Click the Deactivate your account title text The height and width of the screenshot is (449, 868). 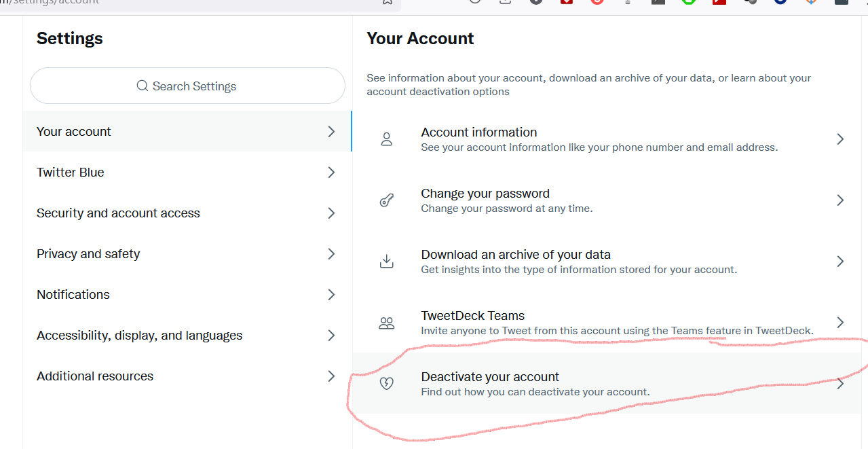pos(490,377)
